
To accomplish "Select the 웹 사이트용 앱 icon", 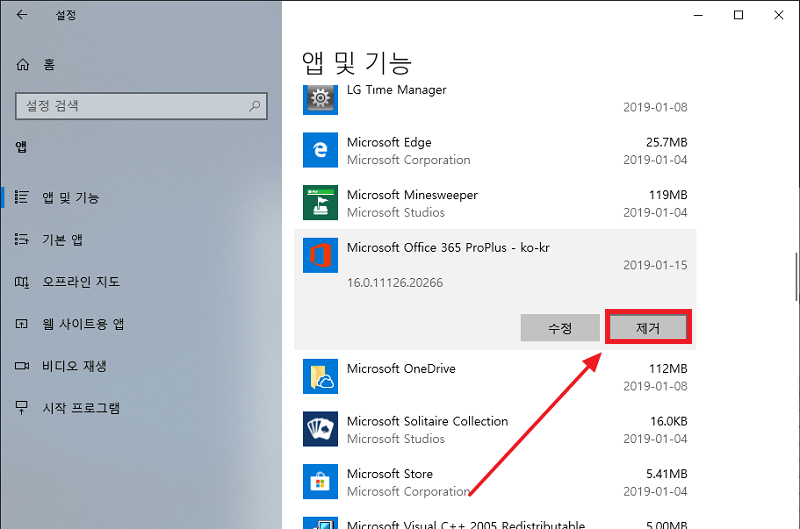I will point(21,323).
